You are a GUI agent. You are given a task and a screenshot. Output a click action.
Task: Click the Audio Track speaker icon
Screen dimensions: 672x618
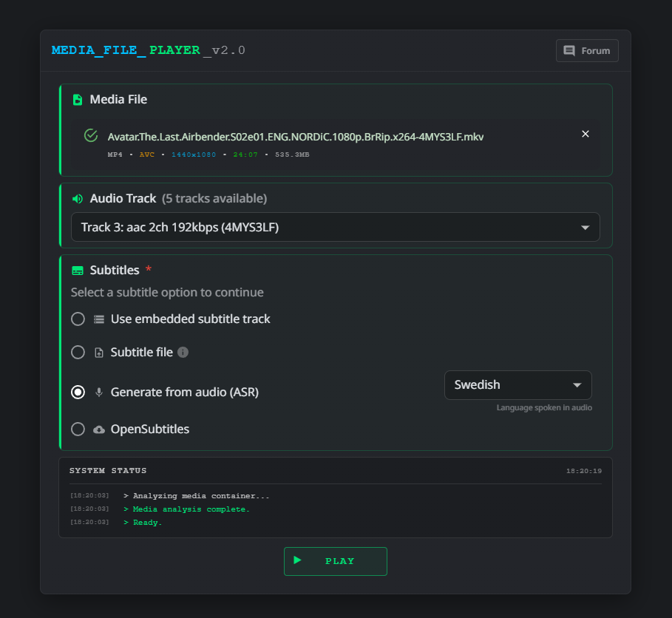[78, 198]
